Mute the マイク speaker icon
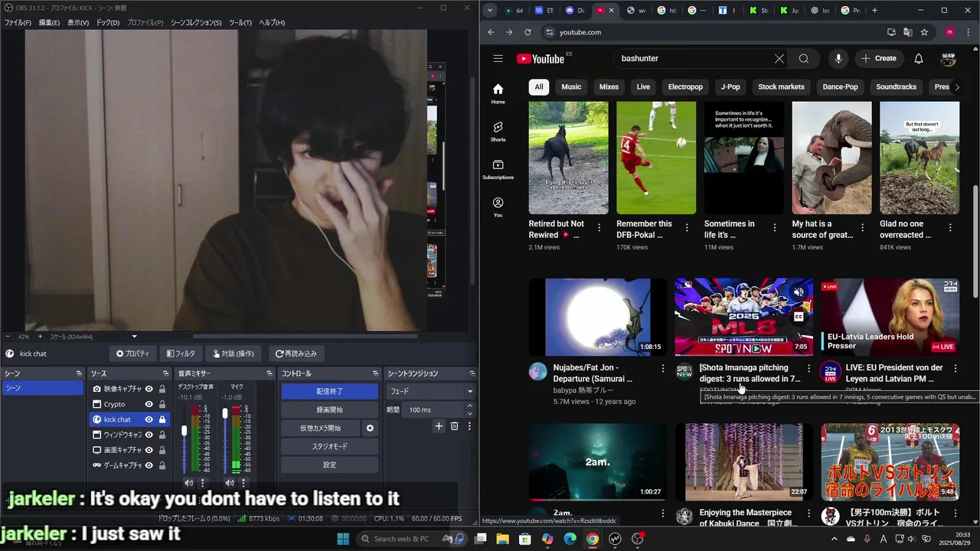 (229, 483)
